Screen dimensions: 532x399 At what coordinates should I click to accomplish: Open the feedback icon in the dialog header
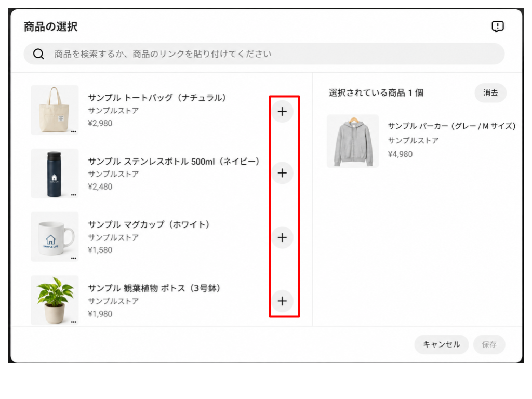pos(498,26)
